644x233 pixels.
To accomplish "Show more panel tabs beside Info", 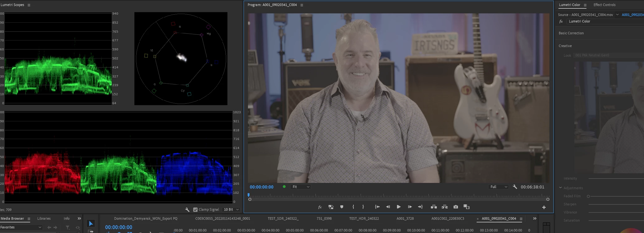I will pos(79,219).
